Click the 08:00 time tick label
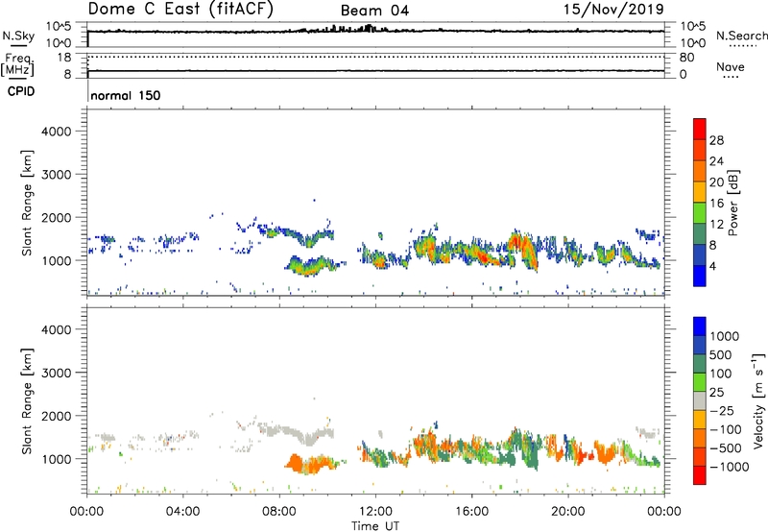Screen dimensions: 768x532 click(279, 512)
